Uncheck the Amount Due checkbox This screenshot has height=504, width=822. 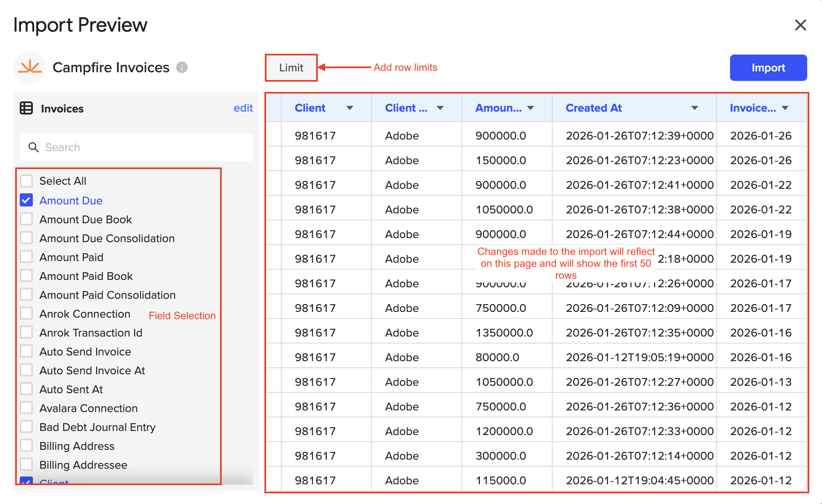(27, 200)
